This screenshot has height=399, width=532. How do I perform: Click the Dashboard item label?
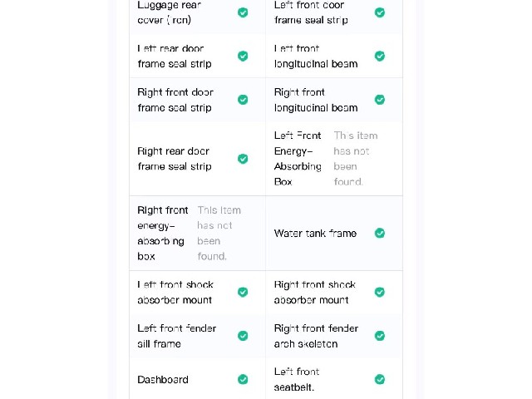(x=163, y=379)
